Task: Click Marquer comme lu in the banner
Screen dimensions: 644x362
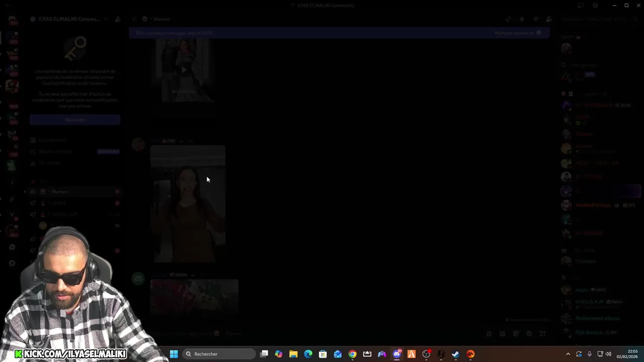Action: (x=518, y=33)
